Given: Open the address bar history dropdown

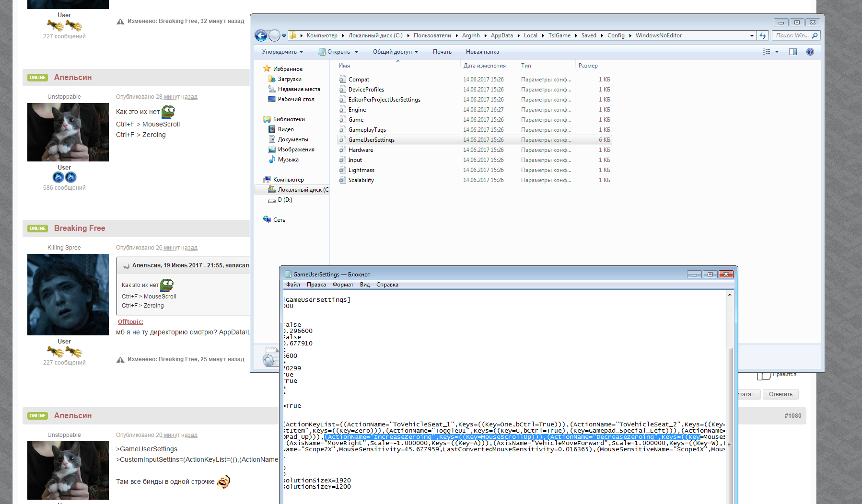Looking at the screenshot, I should click(752, 35).
